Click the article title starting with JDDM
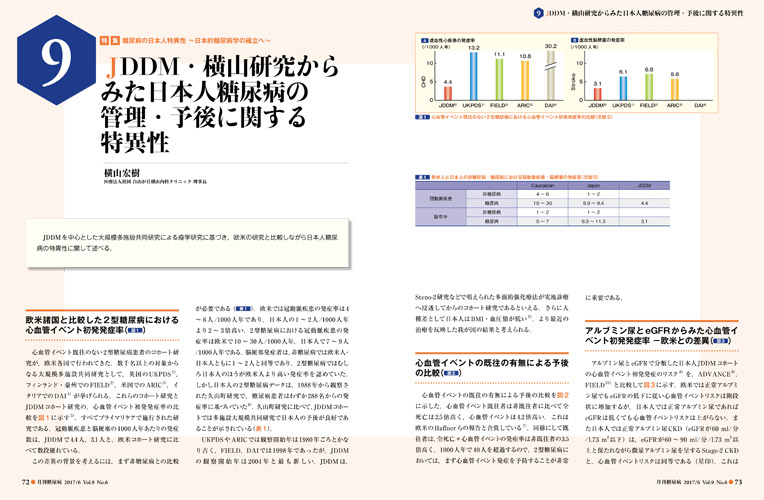Viewport: 764px width, 500px height. point(219,104)
